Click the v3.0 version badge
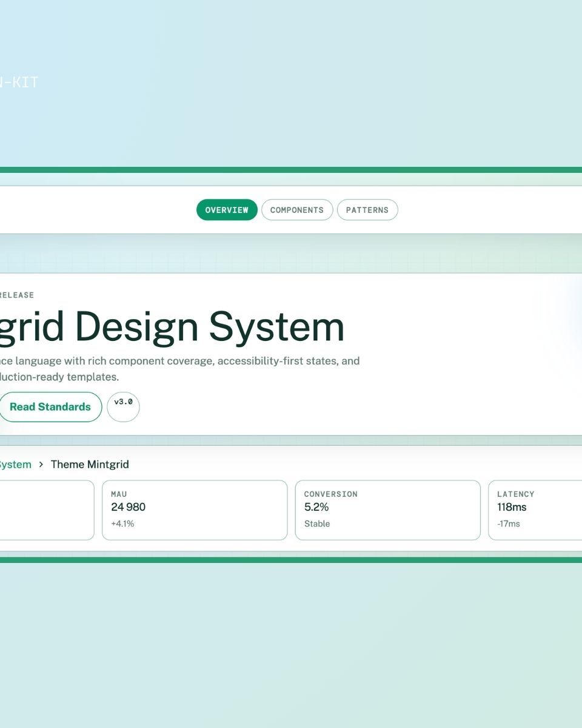The height and width of the screenshot is (728, 582). pyautogui.click(x=123, y=407)
